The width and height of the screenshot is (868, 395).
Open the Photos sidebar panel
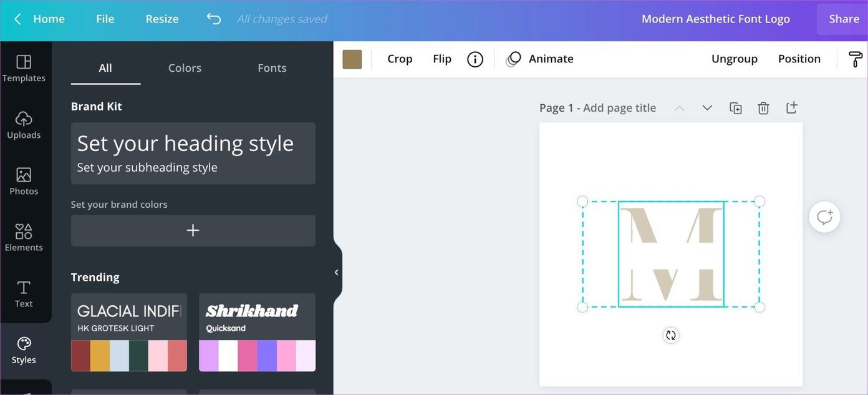tap(24, 181)
